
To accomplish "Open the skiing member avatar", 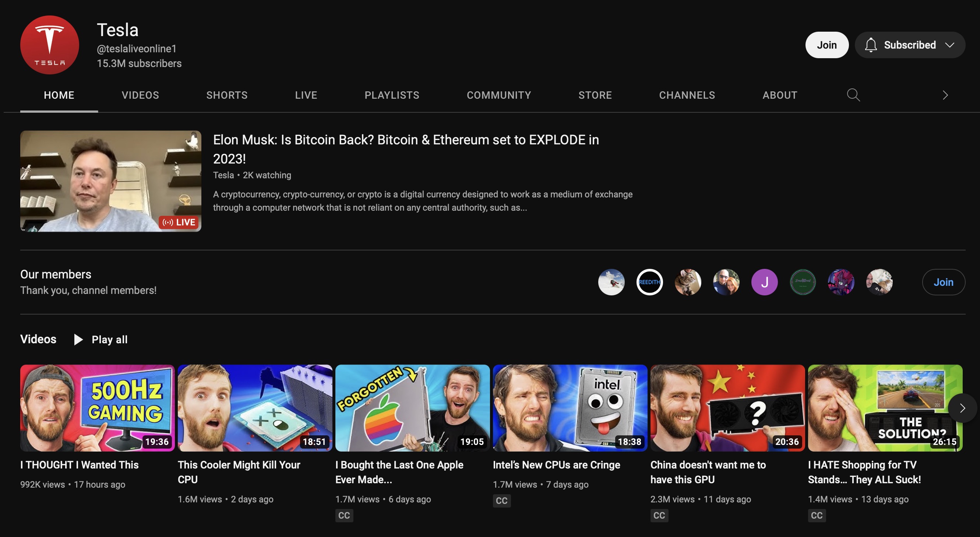I will click(611, 282).
